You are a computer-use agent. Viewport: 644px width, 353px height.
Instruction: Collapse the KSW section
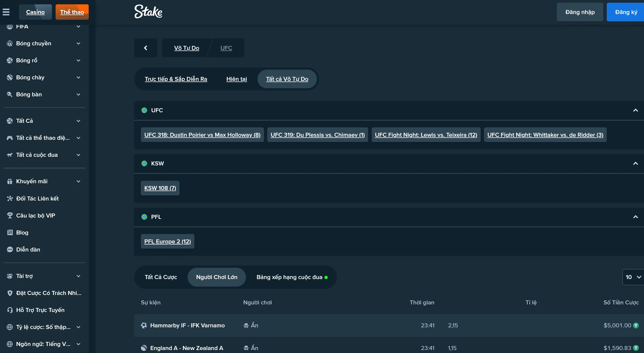(x=635, y=163)
